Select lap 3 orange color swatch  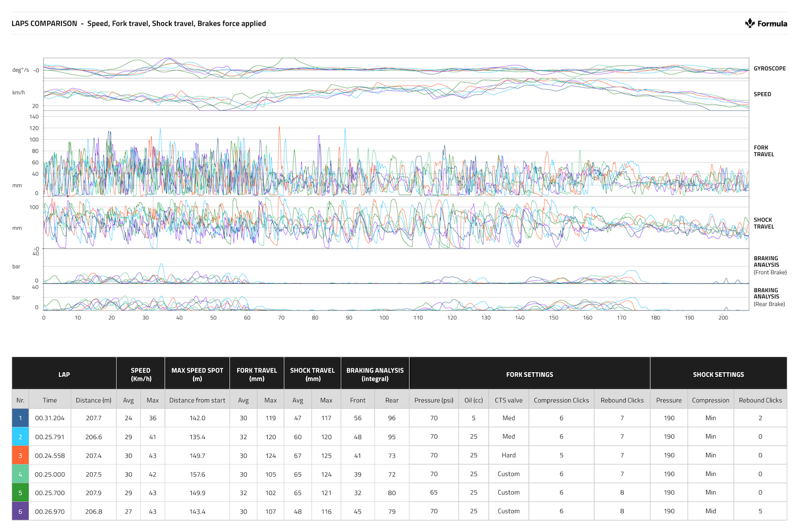[20, 456]
